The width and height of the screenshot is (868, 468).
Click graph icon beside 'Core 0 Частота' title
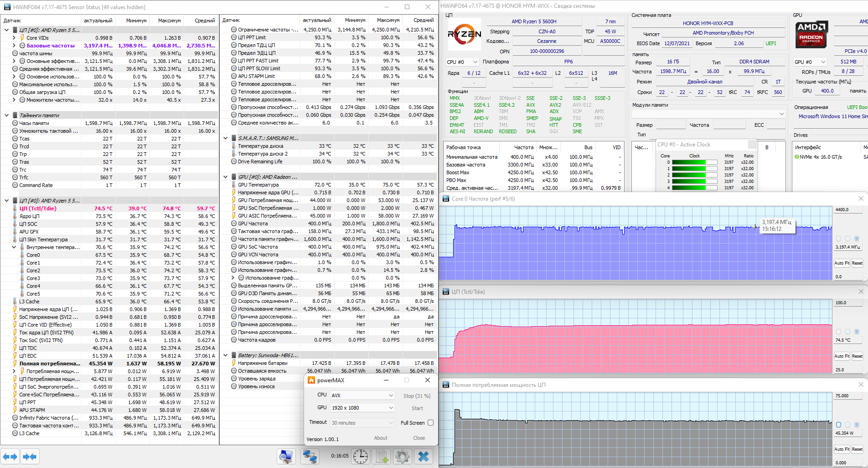click(446, 199)
